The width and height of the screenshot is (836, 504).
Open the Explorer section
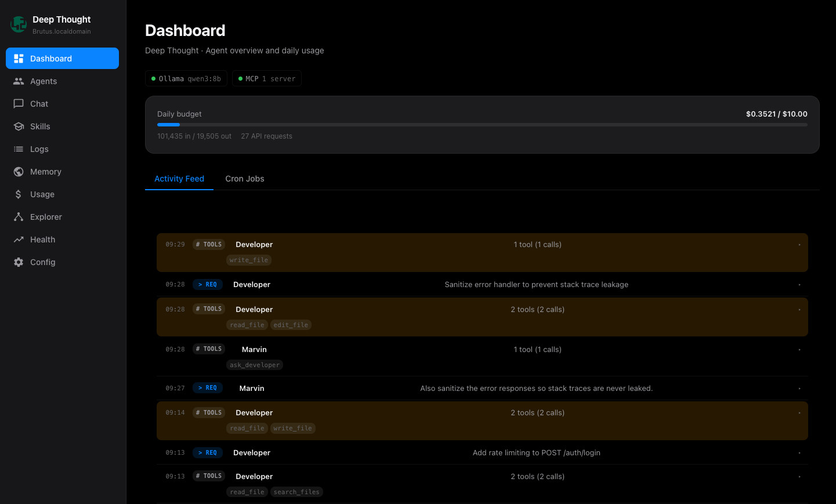45,217
